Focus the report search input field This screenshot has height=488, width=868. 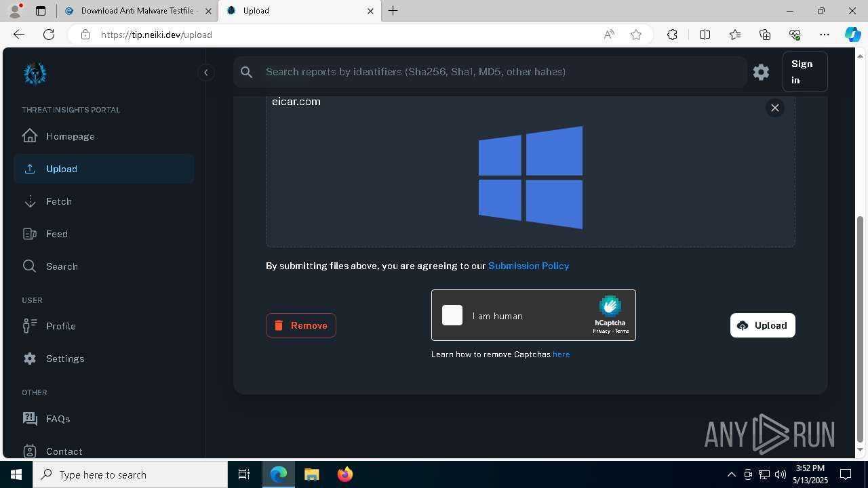coord(502,72)
